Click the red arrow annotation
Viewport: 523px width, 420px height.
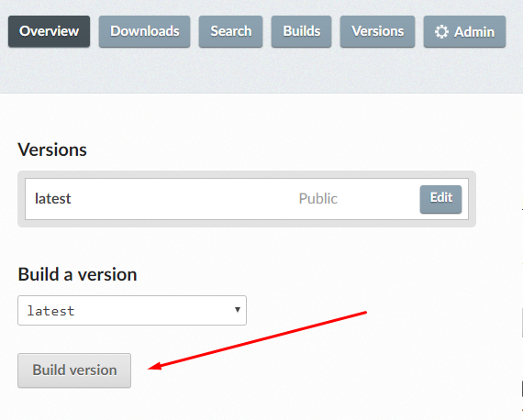click(x=257, y=340)
